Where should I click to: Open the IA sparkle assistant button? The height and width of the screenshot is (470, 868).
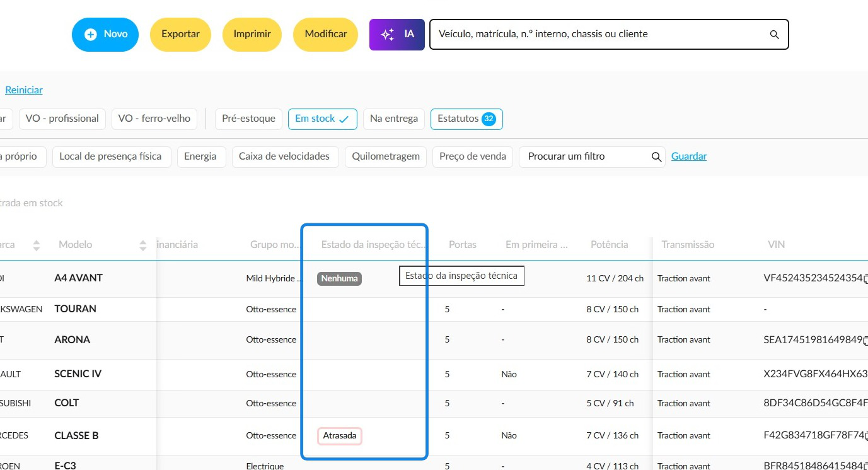[x=397, y=34]
